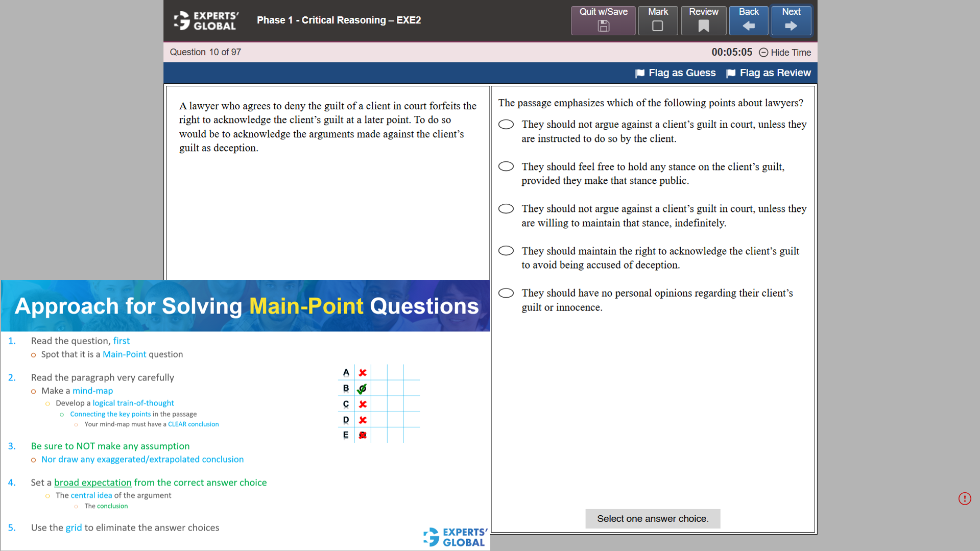Advance with the Next arrow icon
980x551 pixels.
tap(791, 27)
